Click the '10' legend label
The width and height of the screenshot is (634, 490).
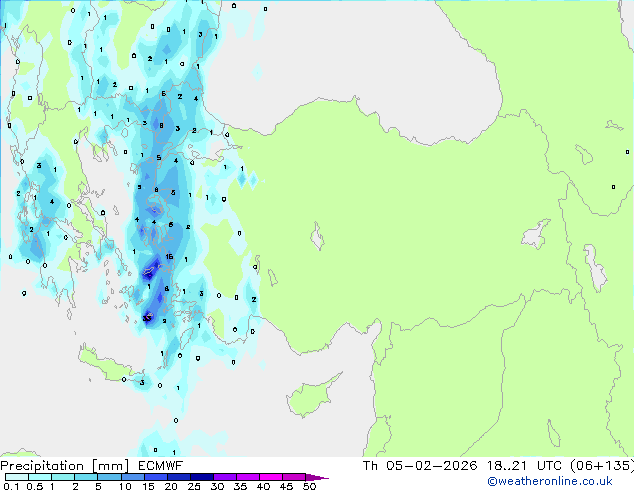click(125, 486)
